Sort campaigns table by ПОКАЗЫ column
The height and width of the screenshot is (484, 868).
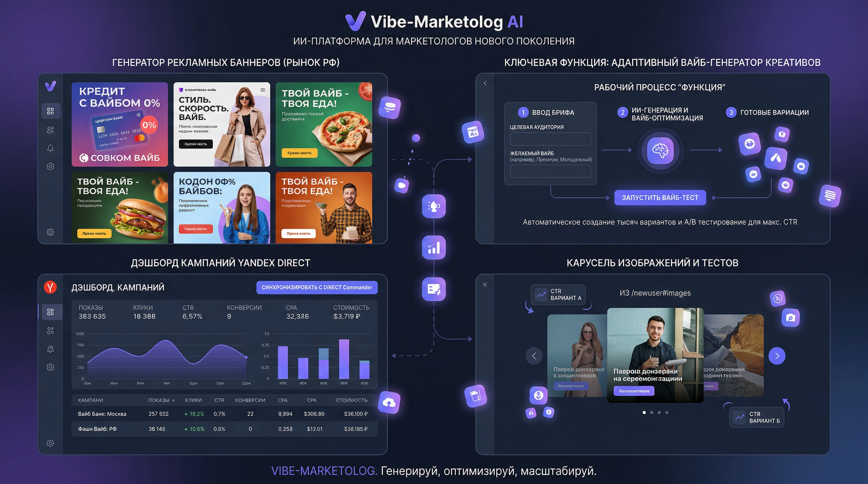coord(162,400)
